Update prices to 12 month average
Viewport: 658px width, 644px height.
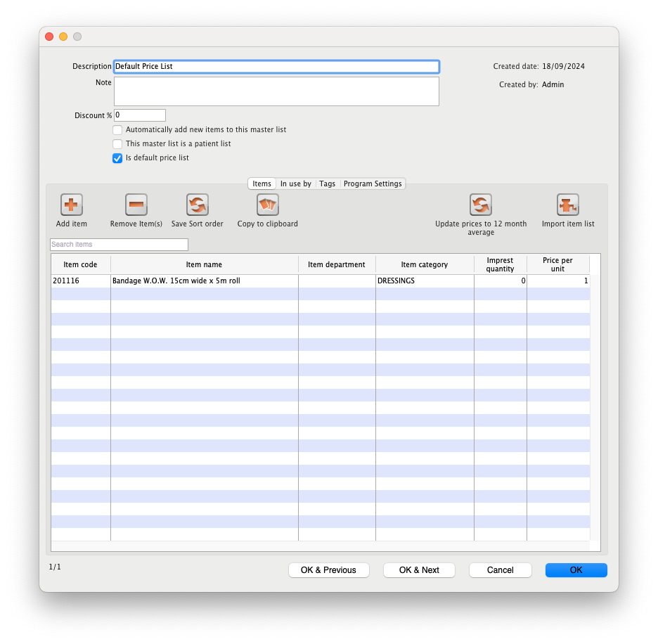481,205
